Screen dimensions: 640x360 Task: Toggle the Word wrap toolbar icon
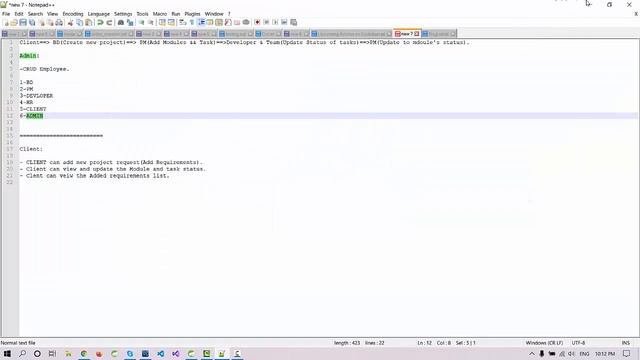pyautogui.click(x=182, y=22)
